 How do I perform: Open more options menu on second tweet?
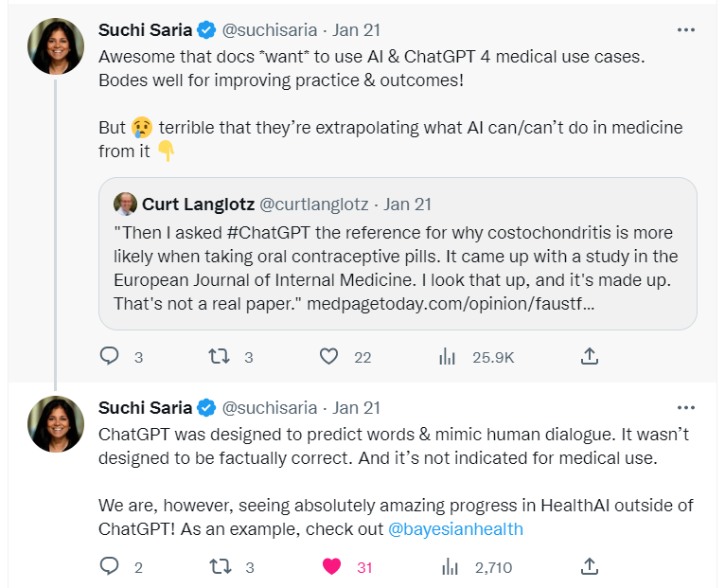pyautogui.click(x=686, y=408)
